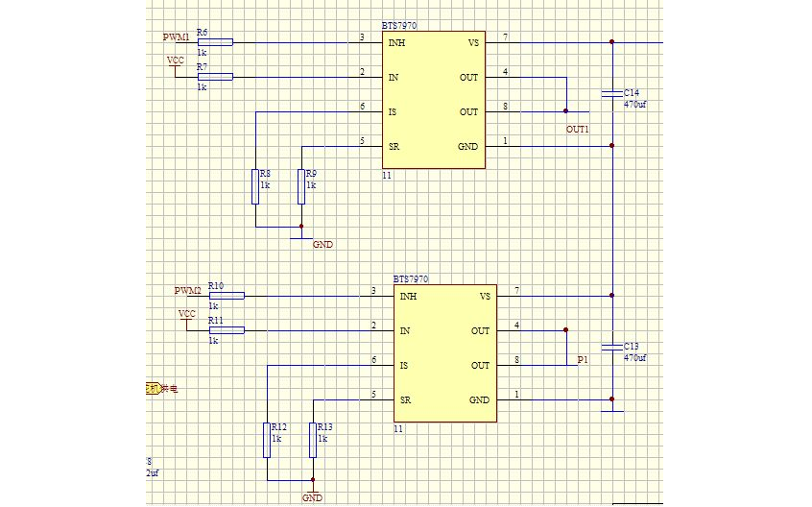Viewport: 812px width, 507px height.
Task: Click the INH pin label fed by R6
Action: click(x=396, y=43)
